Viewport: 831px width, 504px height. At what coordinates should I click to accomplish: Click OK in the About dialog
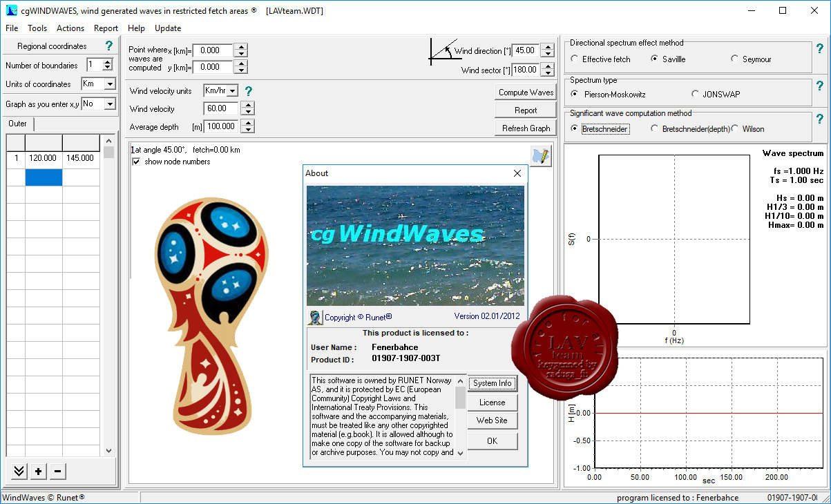pyautogui.click(x=493, y=440)
